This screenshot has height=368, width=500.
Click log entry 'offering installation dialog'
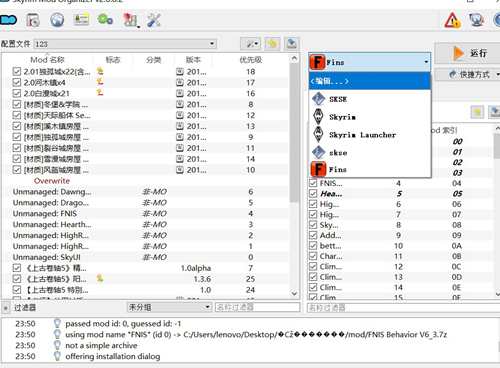(x=113, y=356)
